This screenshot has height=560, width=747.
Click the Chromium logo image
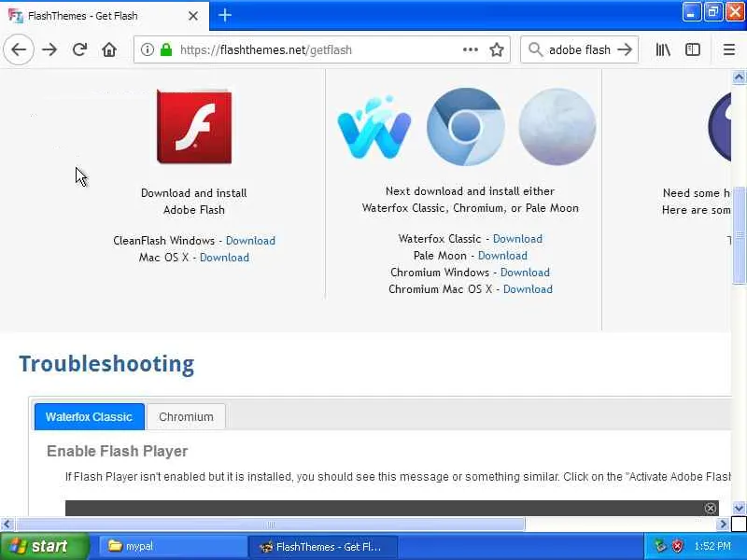[x=465, y=126]
